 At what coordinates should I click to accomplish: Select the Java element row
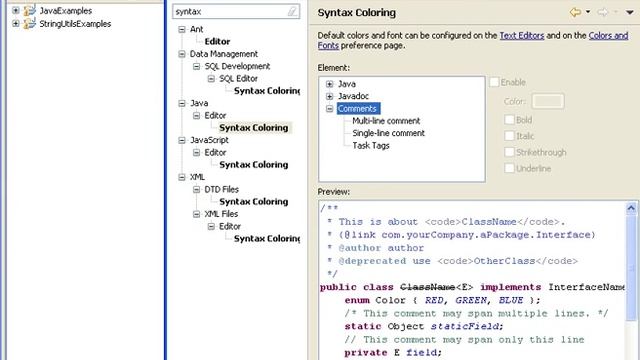[x=347, y=84]
